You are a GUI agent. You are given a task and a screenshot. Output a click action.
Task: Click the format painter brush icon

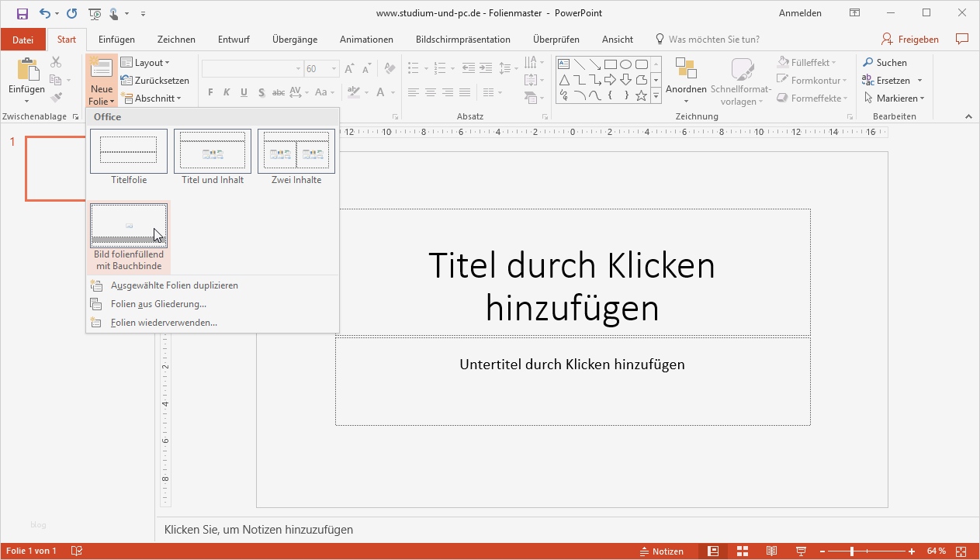pyautogui.click(x=56, y=98)
